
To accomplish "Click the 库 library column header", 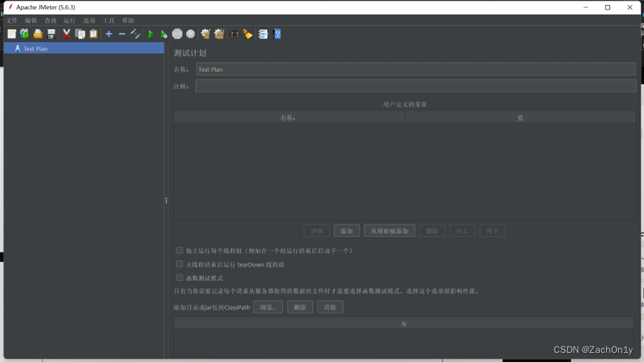I will click(403, 324).
